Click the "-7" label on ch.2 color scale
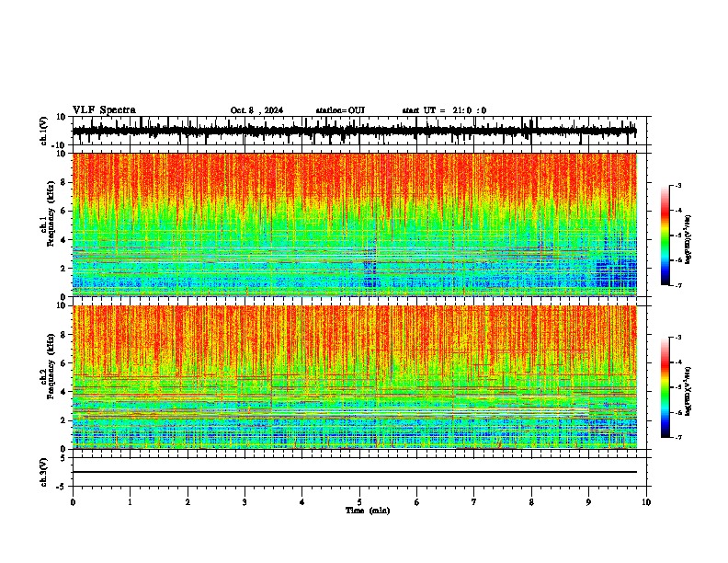The width and height of the screenshot is (728, 563). [x=678, y=437]
